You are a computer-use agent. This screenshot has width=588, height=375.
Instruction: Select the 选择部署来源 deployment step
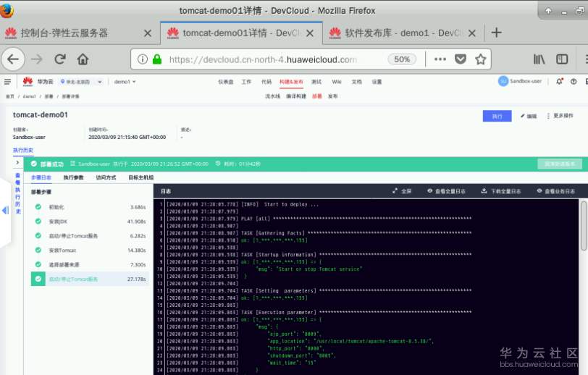click(x=90, y=264)
